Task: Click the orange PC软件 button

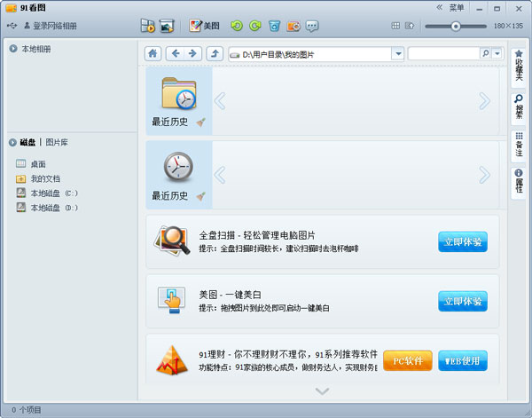Action: 408,360
